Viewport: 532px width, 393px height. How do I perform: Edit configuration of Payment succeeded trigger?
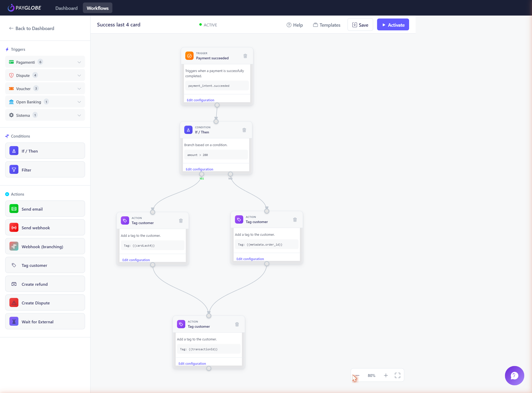201,100
